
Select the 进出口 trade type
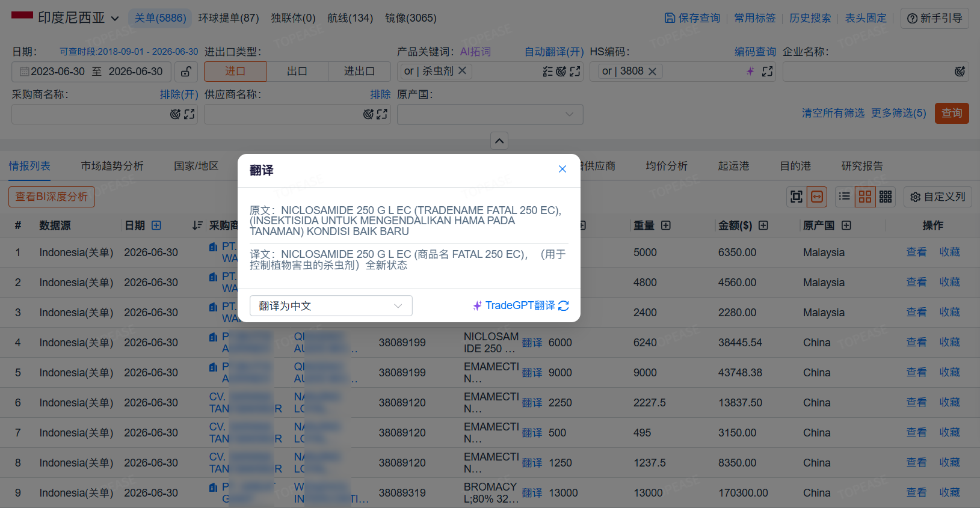[359, 72]
